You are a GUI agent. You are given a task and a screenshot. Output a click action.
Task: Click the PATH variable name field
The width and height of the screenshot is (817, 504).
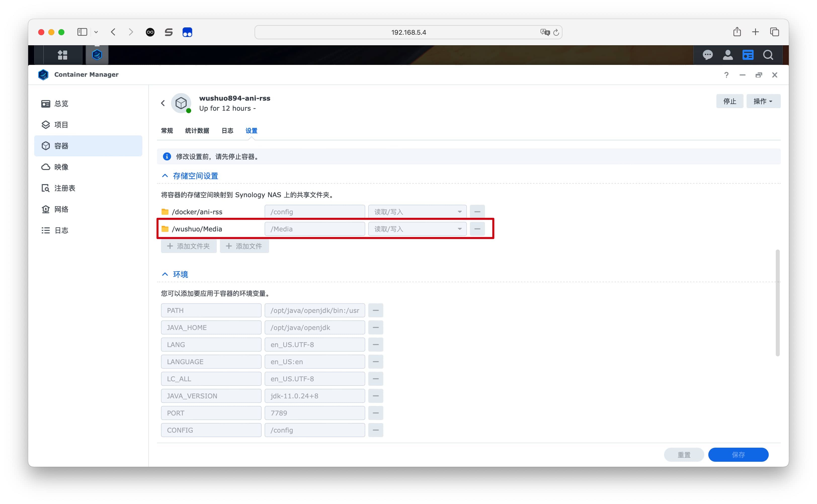click(211, 310)
